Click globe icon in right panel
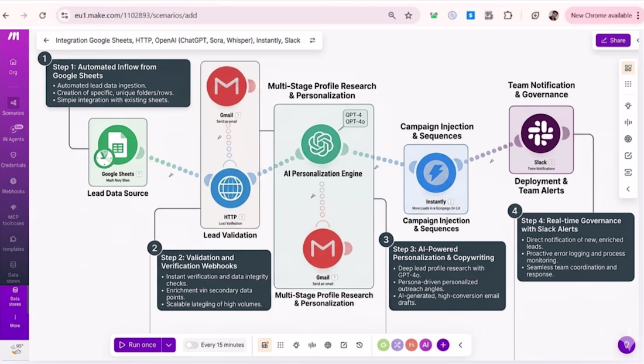The image size is (644, 364). click(628, 139)
